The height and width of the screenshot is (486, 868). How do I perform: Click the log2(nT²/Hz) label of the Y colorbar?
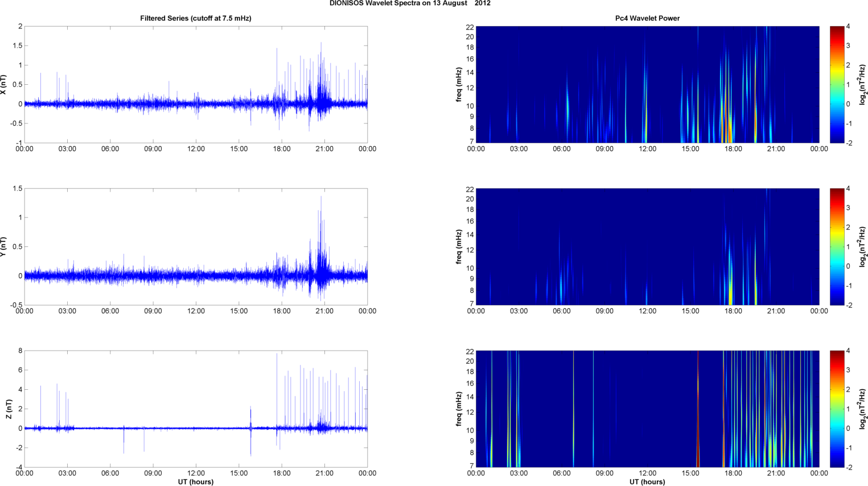coord(863,247)
